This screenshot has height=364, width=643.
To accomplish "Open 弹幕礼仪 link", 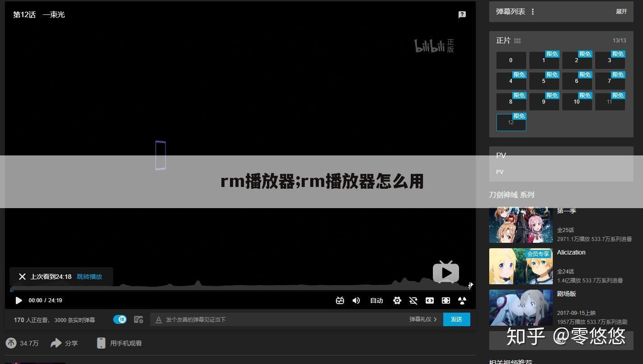I will point(423,319).
